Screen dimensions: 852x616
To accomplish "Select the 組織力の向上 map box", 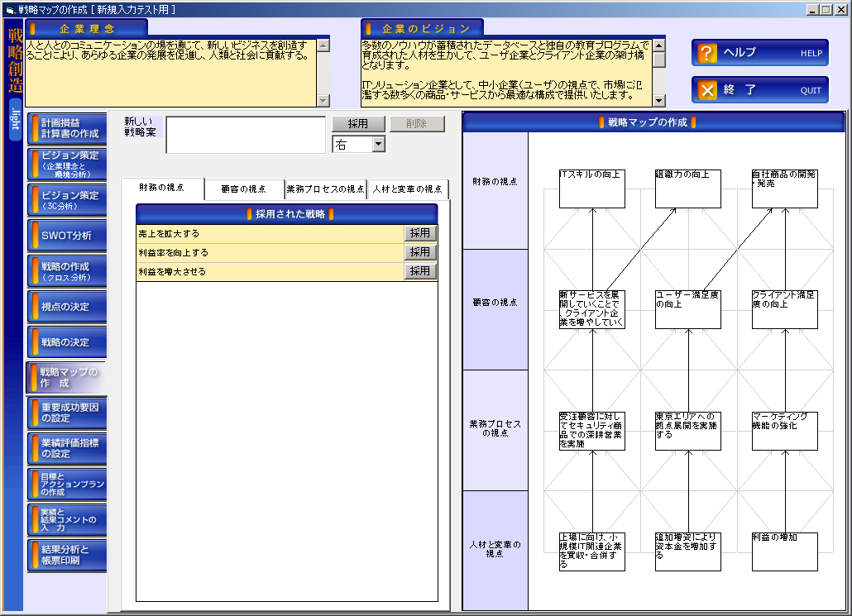I will tap(688, 189).
